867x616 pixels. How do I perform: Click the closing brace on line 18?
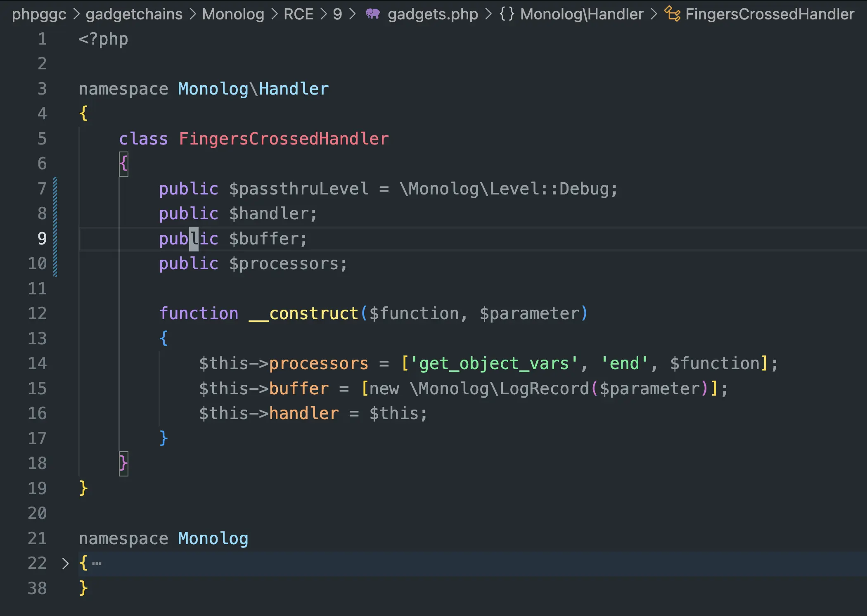pos(123,463)
